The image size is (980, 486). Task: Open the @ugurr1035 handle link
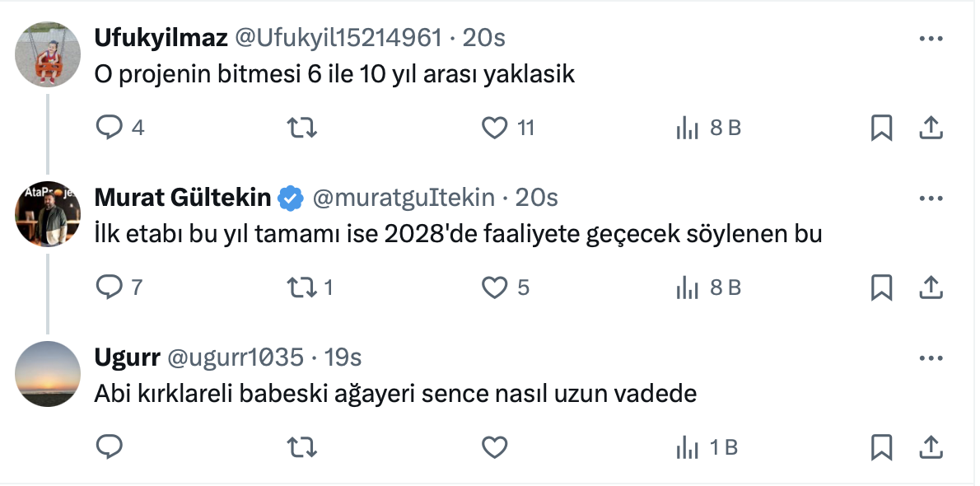pos(236,357)
